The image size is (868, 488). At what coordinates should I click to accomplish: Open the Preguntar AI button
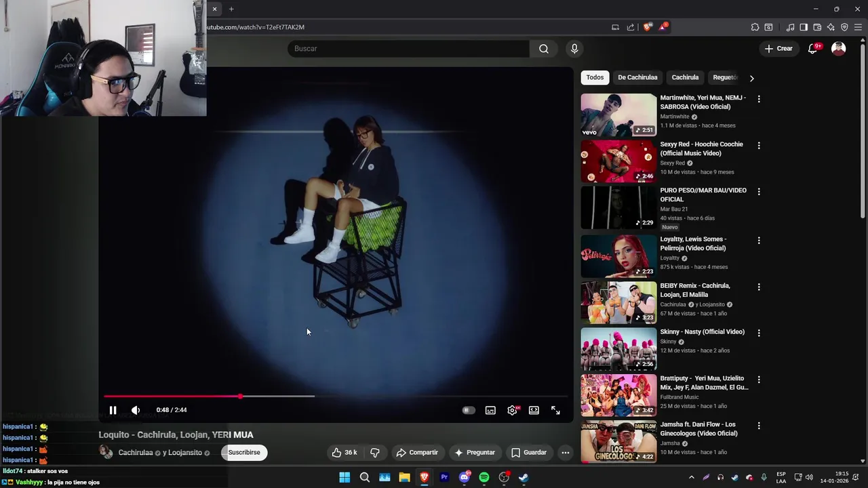click(x=475, y=452)
